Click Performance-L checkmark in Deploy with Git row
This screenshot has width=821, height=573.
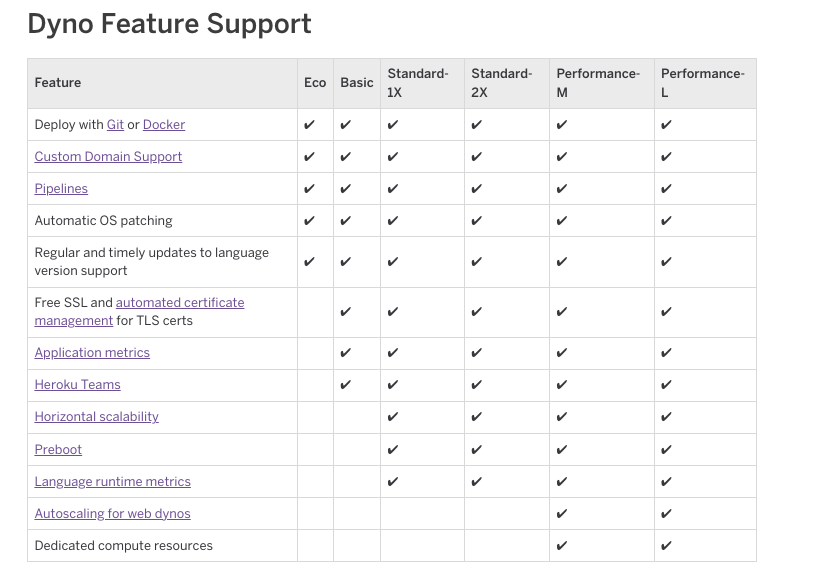(x=666, y=125)
